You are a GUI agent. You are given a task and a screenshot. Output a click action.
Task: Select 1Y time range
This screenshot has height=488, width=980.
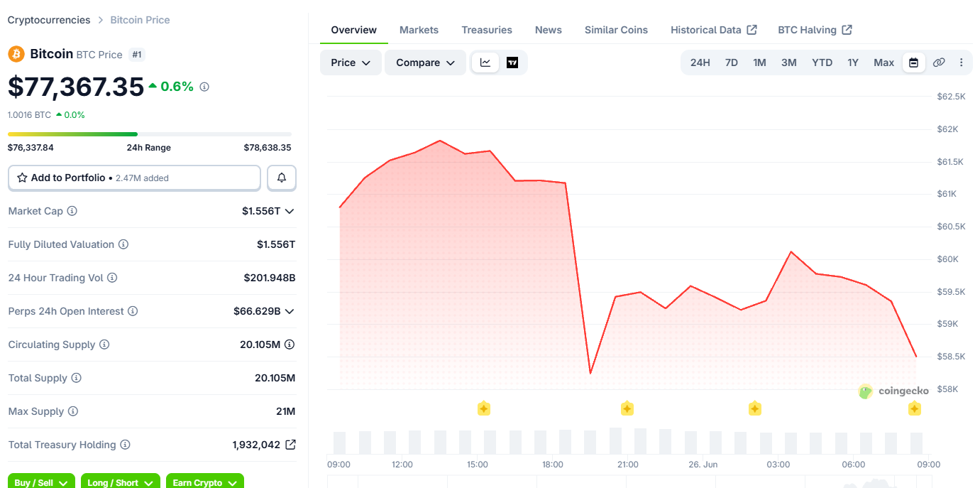[853, 63]
